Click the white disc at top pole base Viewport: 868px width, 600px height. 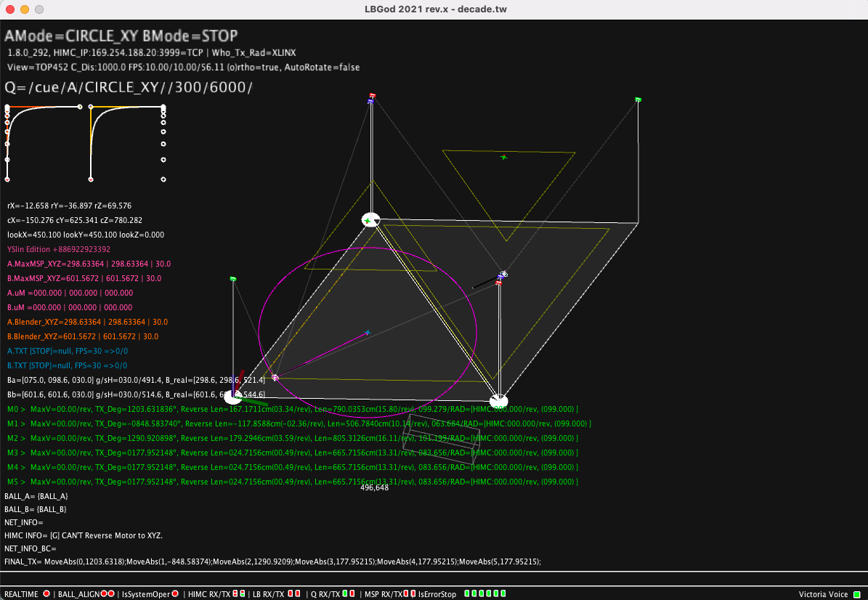point(370,220)
